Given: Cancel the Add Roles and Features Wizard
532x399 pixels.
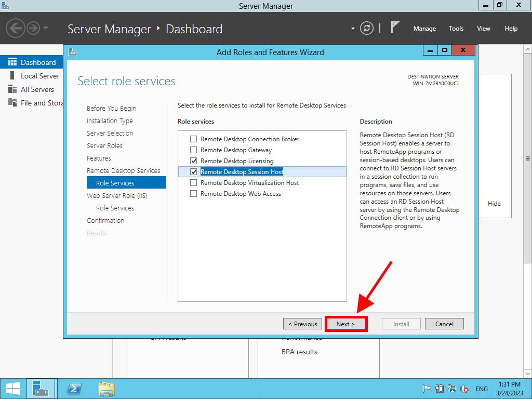Looking at the screenshot, I should (444, 324).
